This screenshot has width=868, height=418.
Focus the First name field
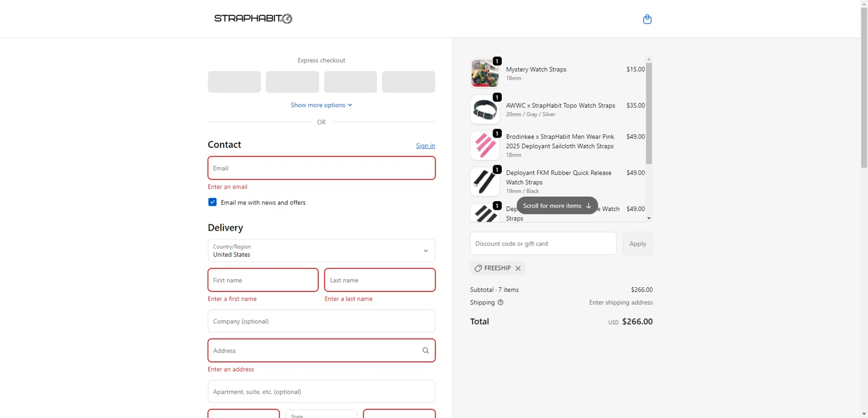point(263,280)
